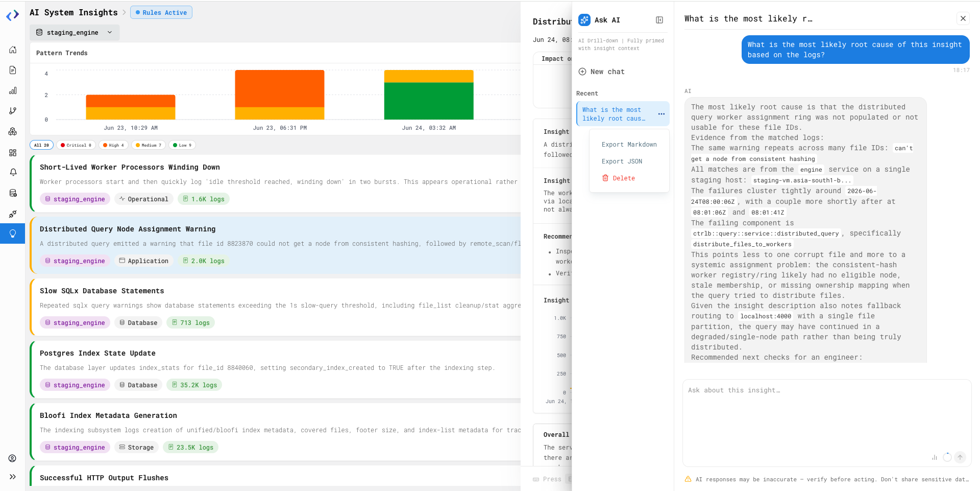Open the staging_engine stream dropdown
The height and width of the screenshot is (491, 980).
pyautogui.click(x=75, y=32)
